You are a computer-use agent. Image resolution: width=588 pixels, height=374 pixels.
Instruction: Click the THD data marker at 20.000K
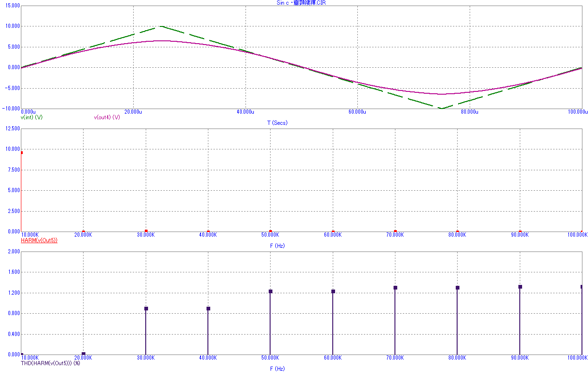(84, 354)
